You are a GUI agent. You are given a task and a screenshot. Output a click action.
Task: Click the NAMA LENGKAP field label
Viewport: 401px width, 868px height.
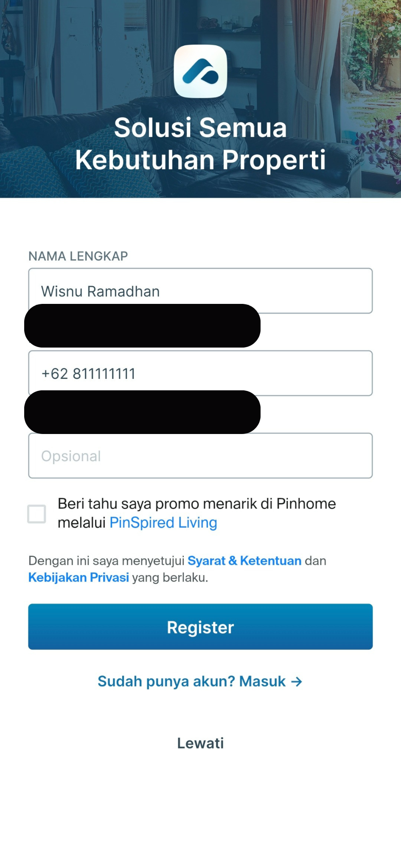[x=78, y=256]
